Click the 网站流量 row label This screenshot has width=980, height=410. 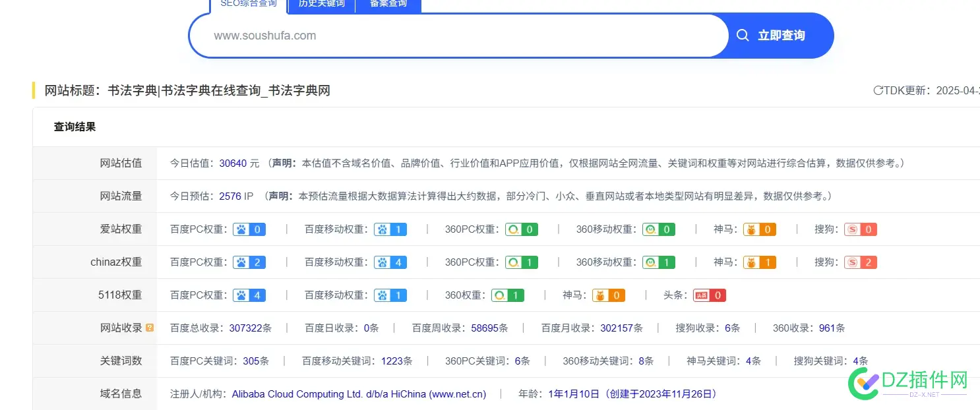point(121,196)
